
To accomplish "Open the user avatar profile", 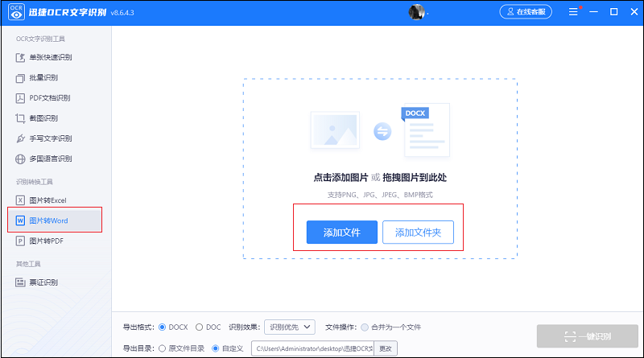I will [x=416, y=12].
